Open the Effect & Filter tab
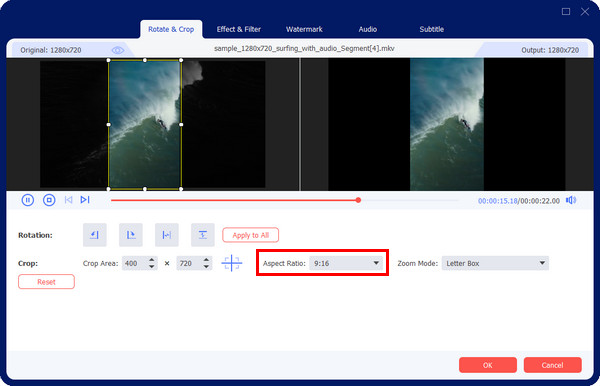This screenshot has height=386, width=600. 239,29
